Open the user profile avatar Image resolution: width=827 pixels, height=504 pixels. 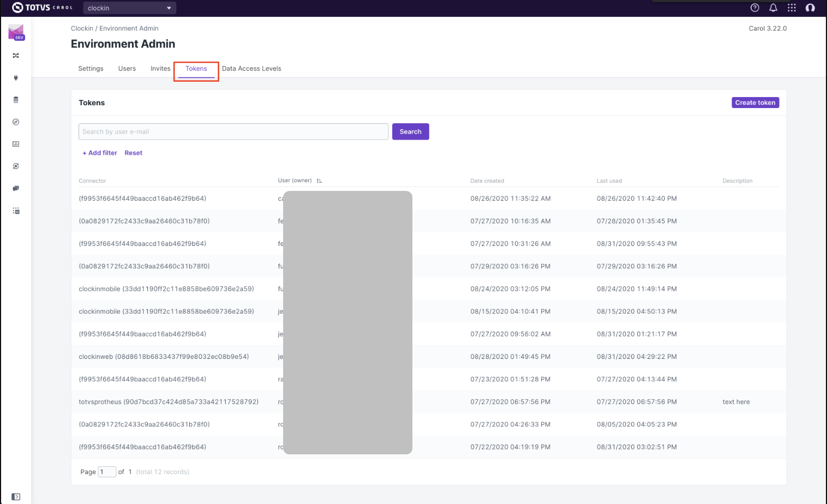coord(810,8)
